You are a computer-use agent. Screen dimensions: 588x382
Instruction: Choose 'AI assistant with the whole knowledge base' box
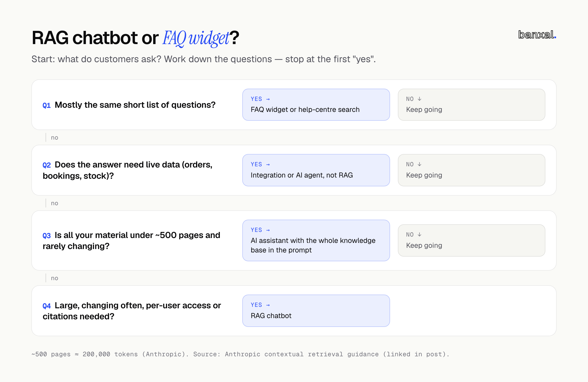tap(316, 240)
